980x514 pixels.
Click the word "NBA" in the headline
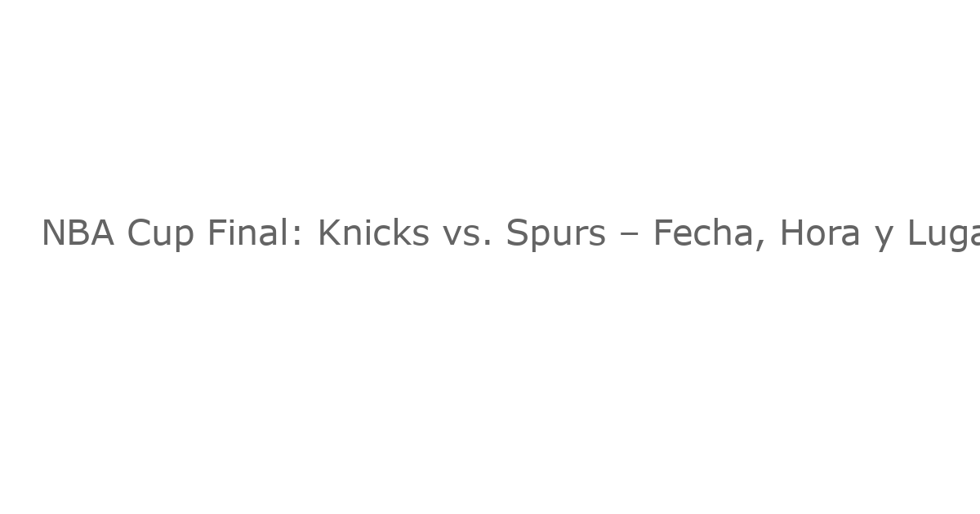pyautogui.click(x=78, y=234)
